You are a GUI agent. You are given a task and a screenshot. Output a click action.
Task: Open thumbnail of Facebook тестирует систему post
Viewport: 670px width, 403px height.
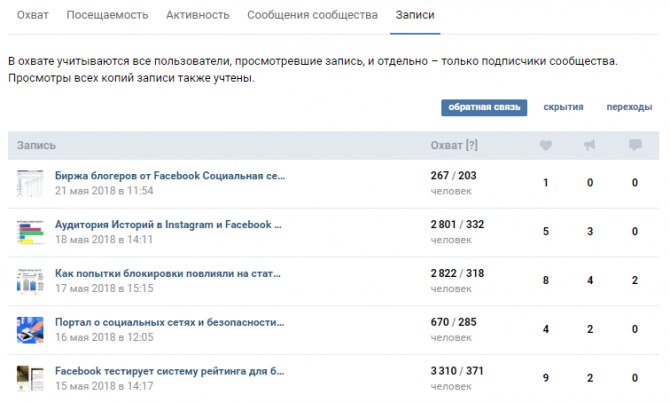tap(30, 378)
